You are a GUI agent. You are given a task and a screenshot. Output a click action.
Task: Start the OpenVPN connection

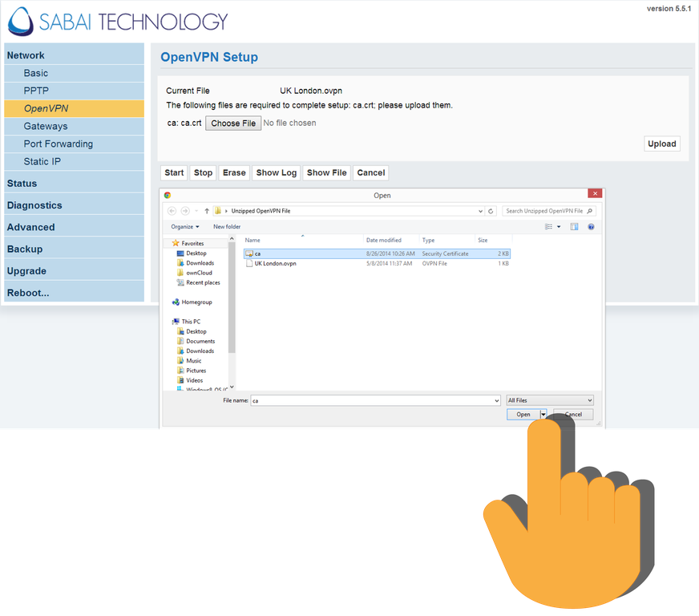174,172
